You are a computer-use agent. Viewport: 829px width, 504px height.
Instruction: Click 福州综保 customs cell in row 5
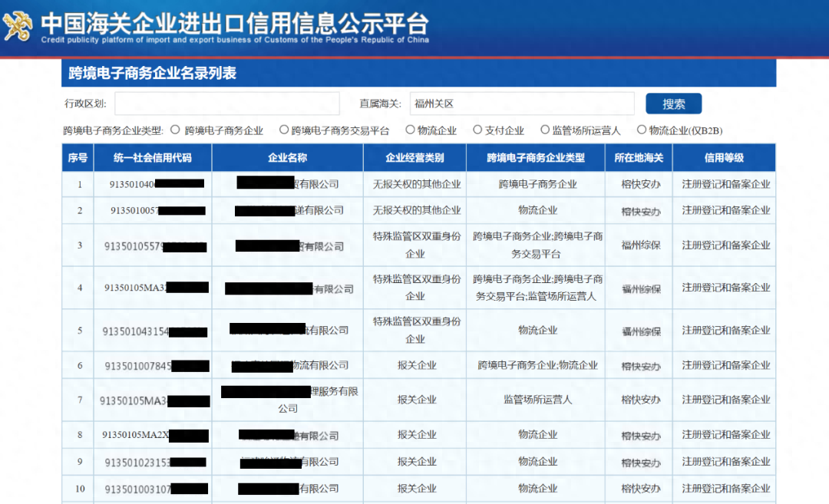click(641, 331)
